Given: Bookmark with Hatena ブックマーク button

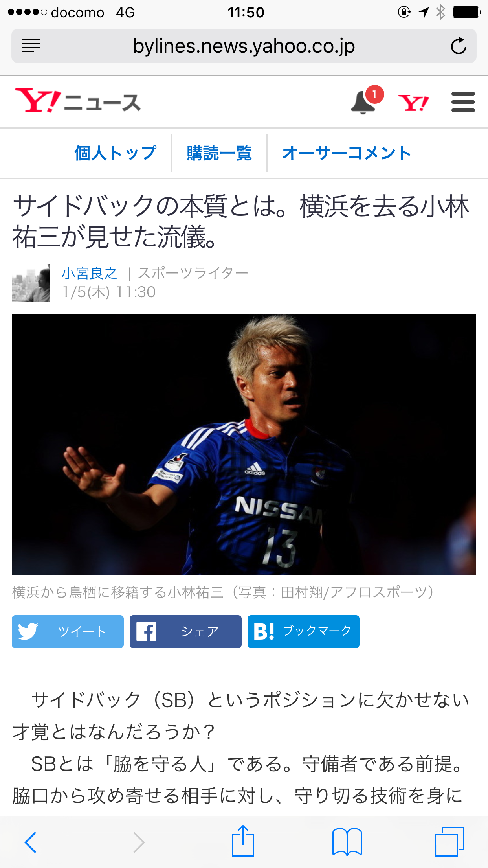Looking at the screenshot, I should point(303,632).
